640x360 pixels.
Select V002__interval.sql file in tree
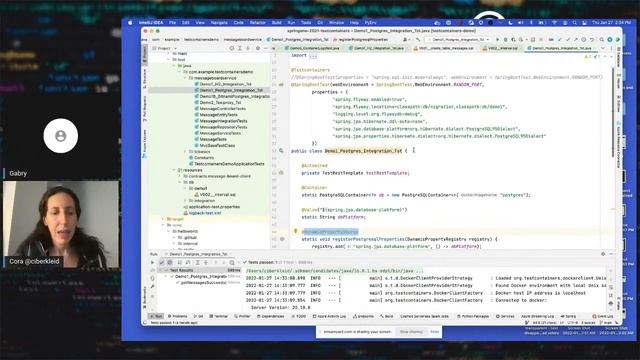218,195
